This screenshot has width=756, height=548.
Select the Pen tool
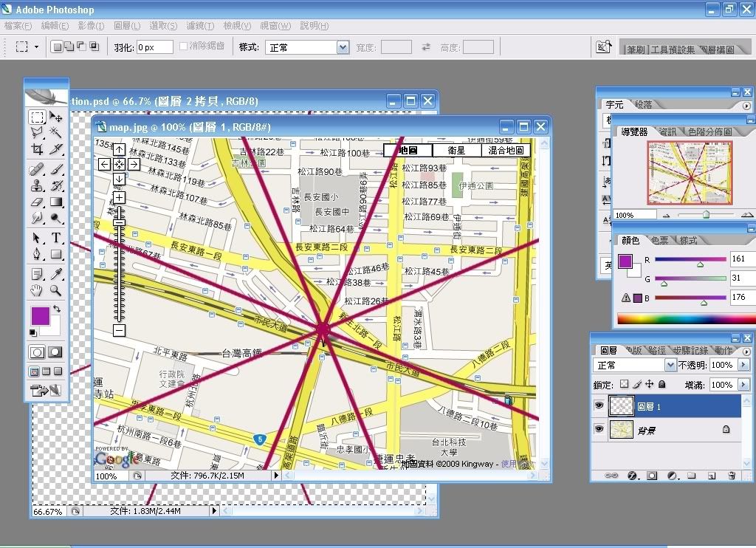(37, 254)
